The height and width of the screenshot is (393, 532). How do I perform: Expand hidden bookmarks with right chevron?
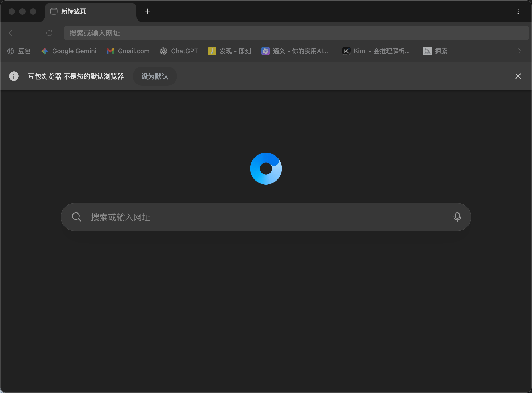pyautogui.click(x=519, y=51)
